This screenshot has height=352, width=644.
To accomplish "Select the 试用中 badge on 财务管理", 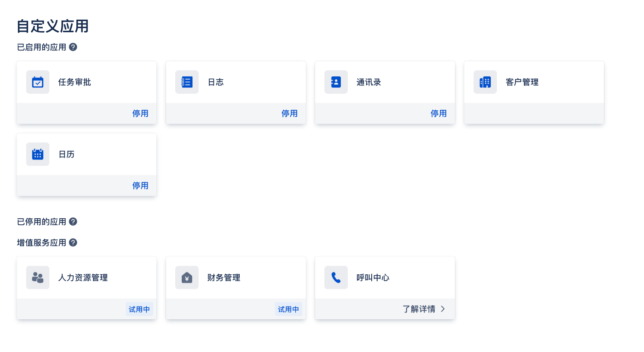I will (x=288, y=309).
